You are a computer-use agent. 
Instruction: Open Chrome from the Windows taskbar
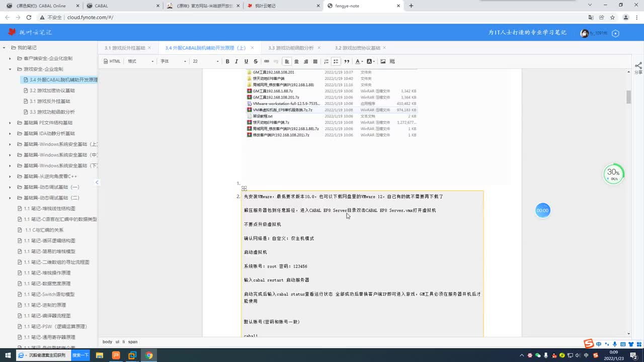pyautogui.click(x=149, y=355)
